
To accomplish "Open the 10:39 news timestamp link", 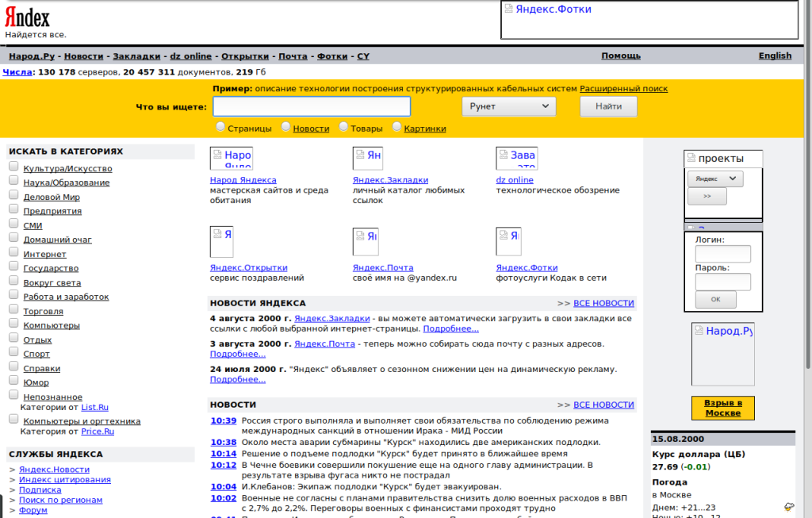I will point(223,420).
